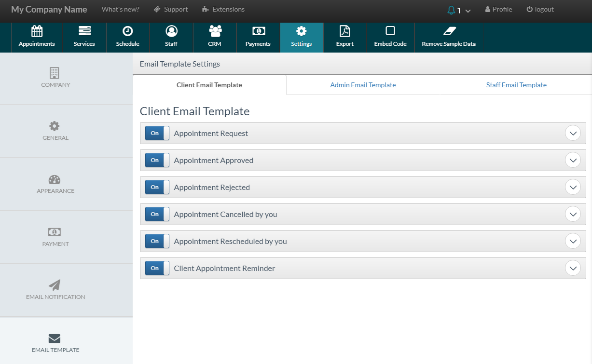Click the My Company Name title

pyautogui.click(x=49, y=9)
